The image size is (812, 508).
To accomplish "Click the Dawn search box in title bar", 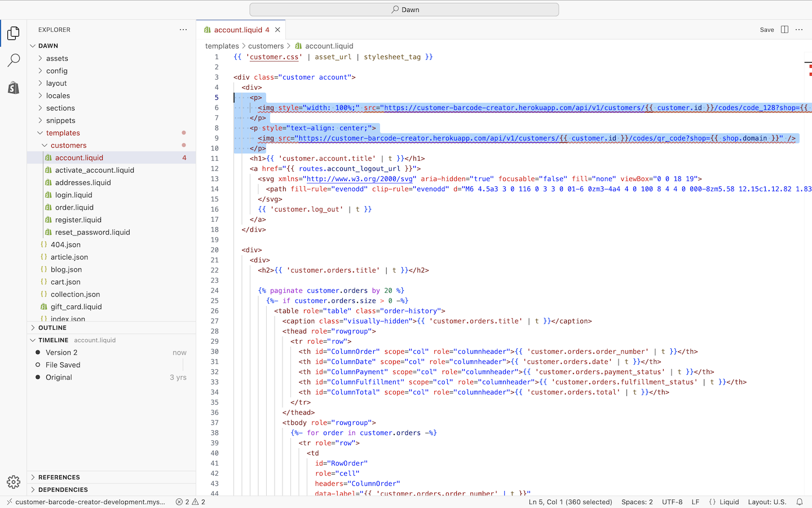I will point(404,10).
